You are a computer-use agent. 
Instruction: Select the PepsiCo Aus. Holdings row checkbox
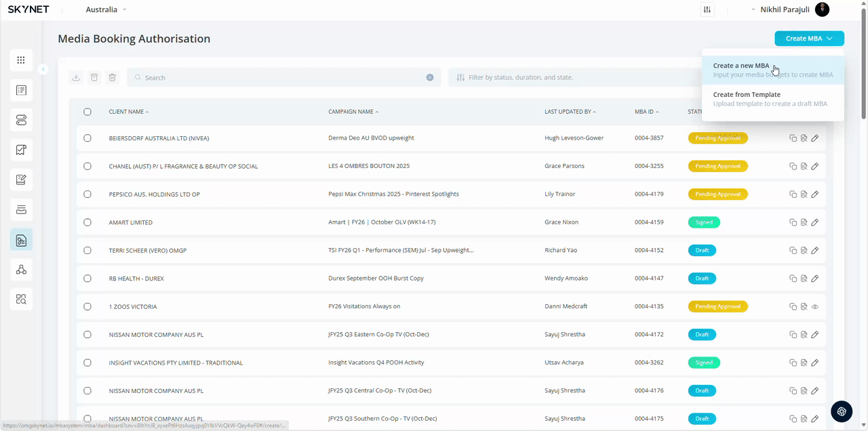(x=87, y=194)
